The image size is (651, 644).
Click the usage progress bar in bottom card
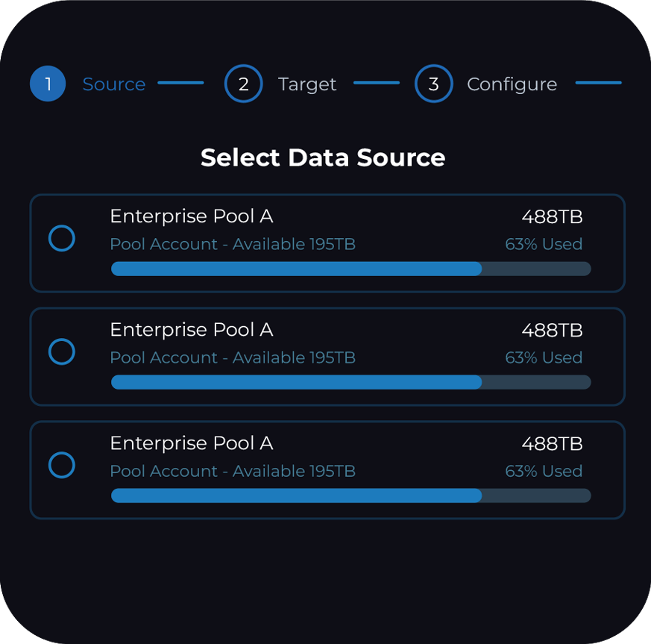[350, 495]
